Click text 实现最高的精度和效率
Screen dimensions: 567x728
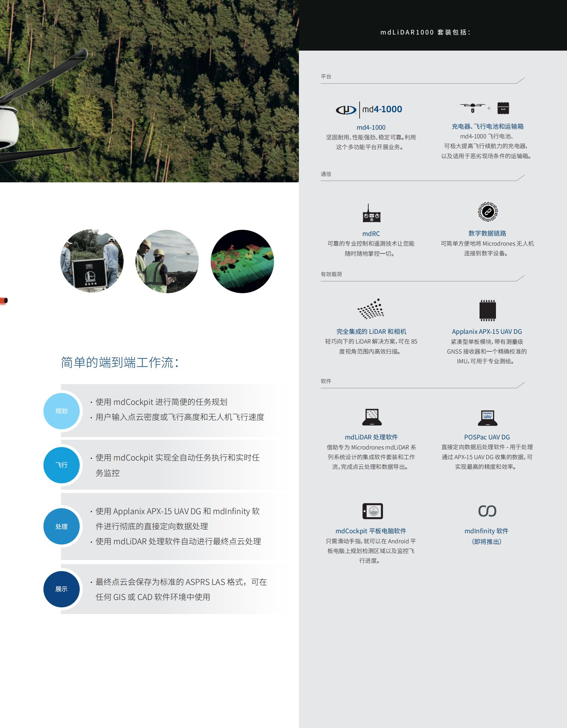coord(487,467)
